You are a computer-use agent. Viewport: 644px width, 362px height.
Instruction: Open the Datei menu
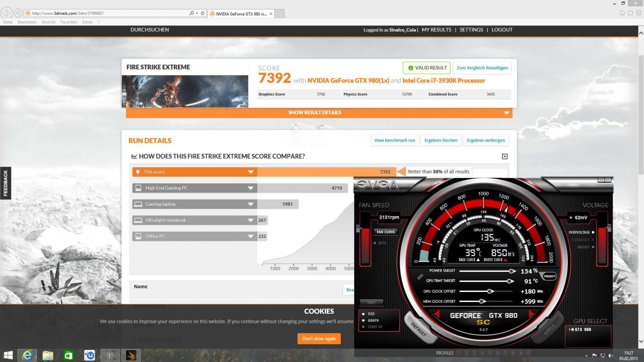click(x=8, y=22)
